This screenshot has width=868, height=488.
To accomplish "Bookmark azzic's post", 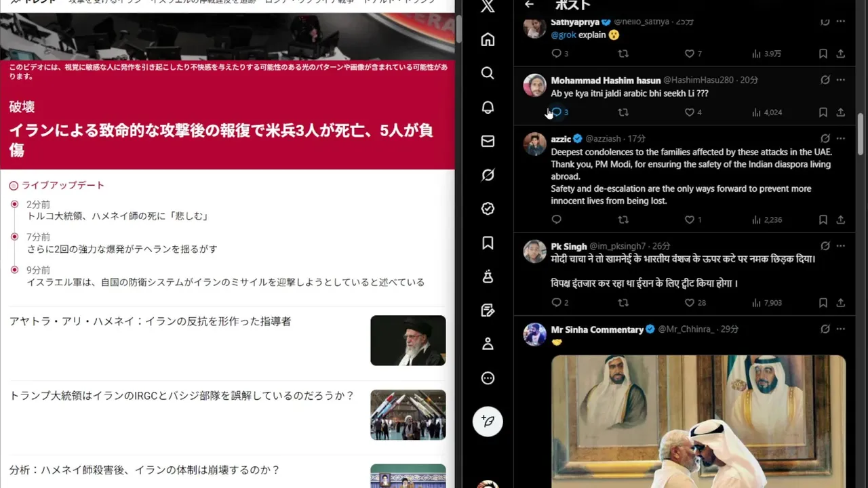I will (823, 220).
